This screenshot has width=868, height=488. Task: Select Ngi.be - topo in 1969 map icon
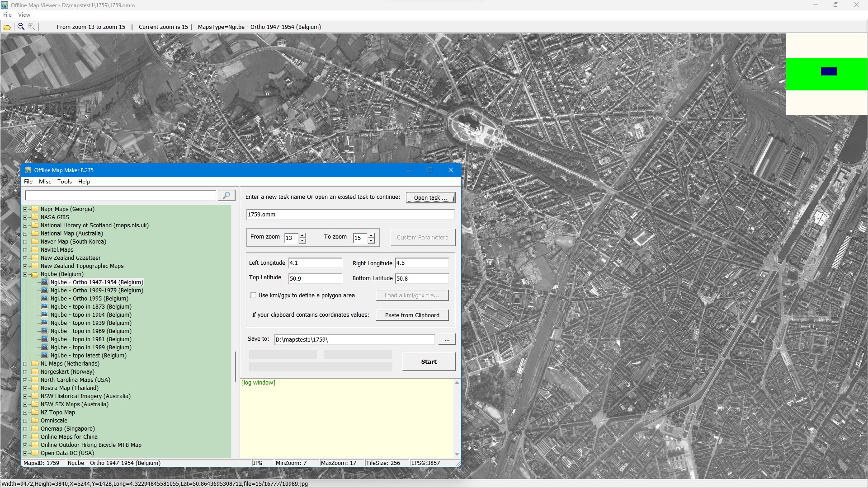point(45,331)
